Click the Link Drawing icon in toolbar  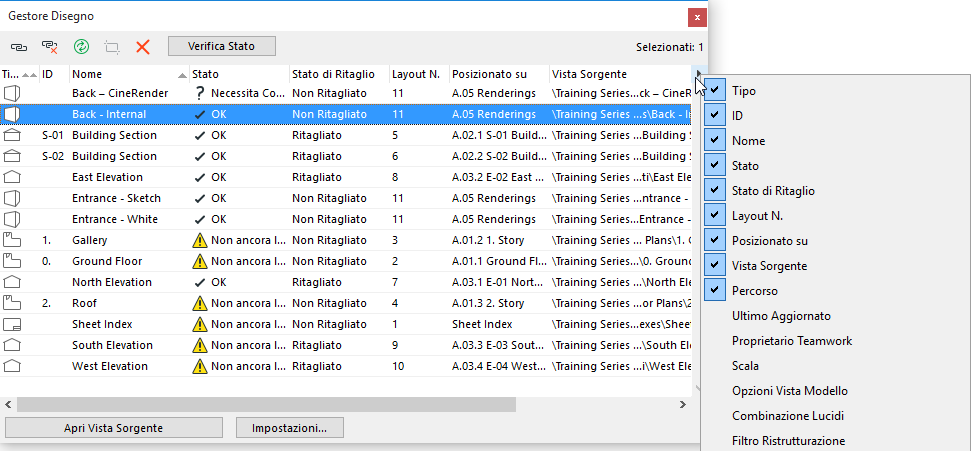point(19,46)
